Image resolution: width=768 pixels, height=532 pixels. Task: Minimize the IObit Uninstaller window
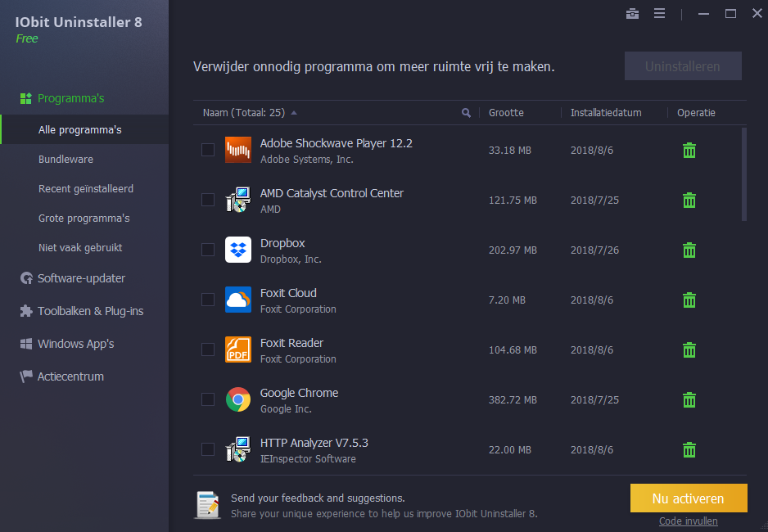point(704,14)
